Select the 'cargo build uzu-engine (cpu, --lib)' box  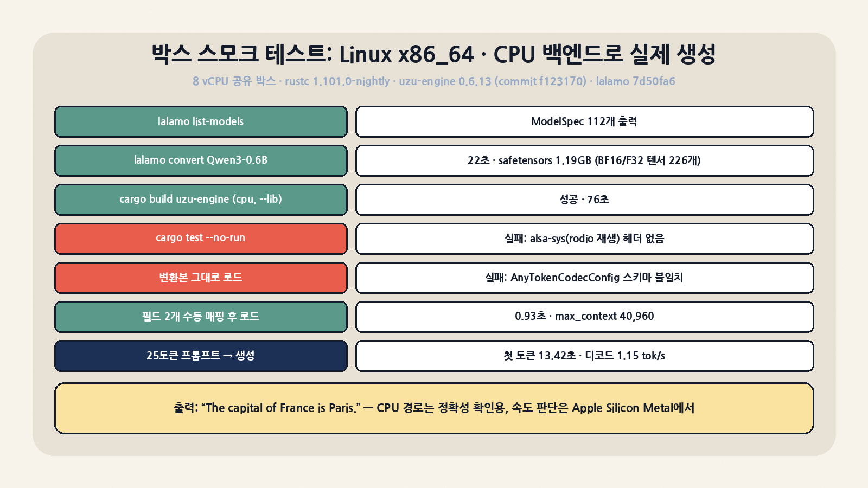pos(201,200)
